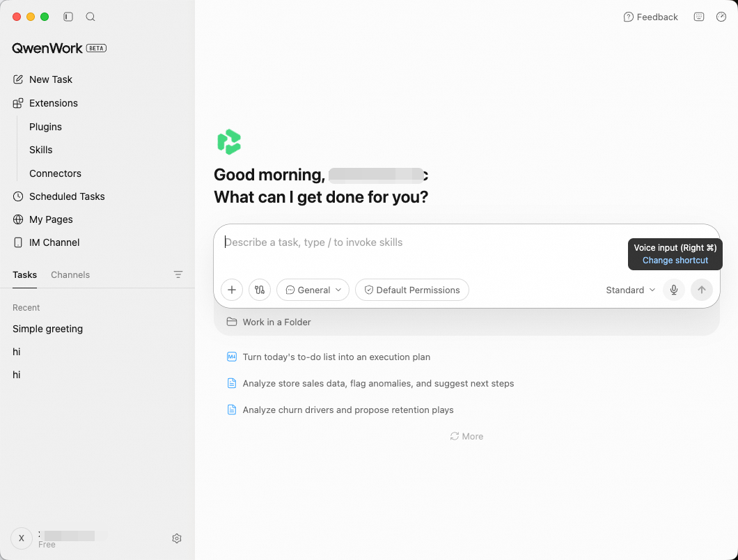This screenshot has height=560, width=738.
Task: Open the task list filter icon
Action: tap(178, 274)
